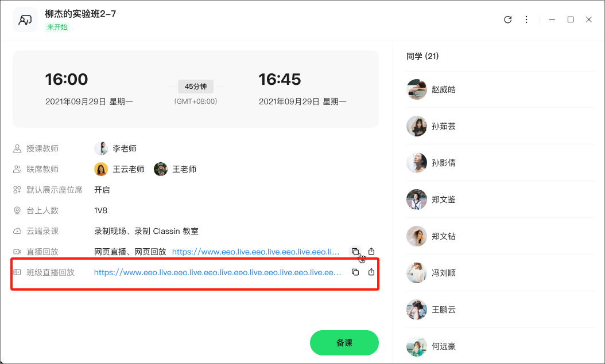
Task: Open the 班级直播回放 eeo.live hyperlink
Action: point(218,272)
